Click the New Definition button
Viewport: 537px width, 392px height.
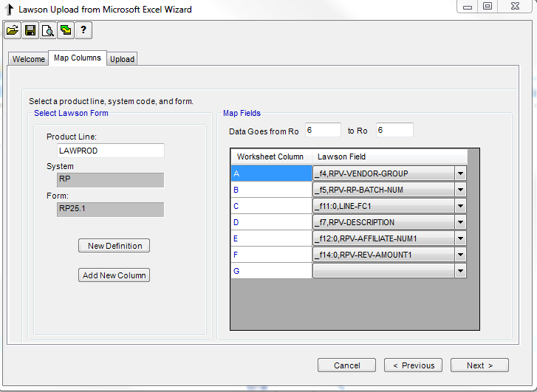pos(114,246)
